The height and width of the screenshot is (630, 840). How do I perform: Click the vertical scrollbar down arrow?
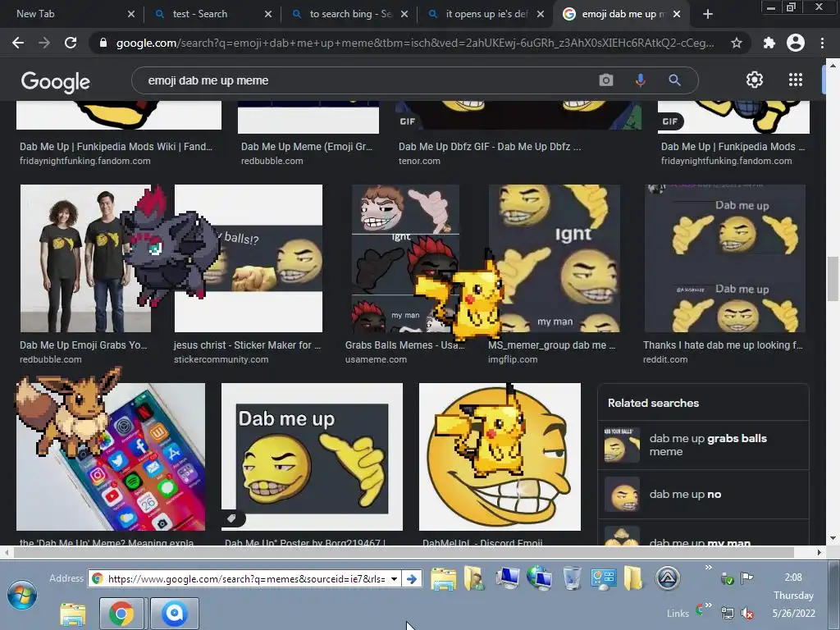pos(833,538)
